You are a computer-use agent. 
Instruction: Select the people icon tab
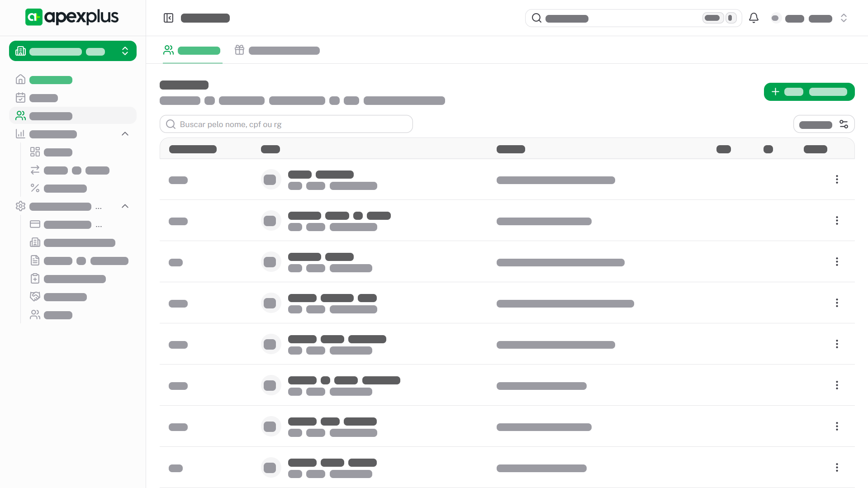[x=192, y=50]
